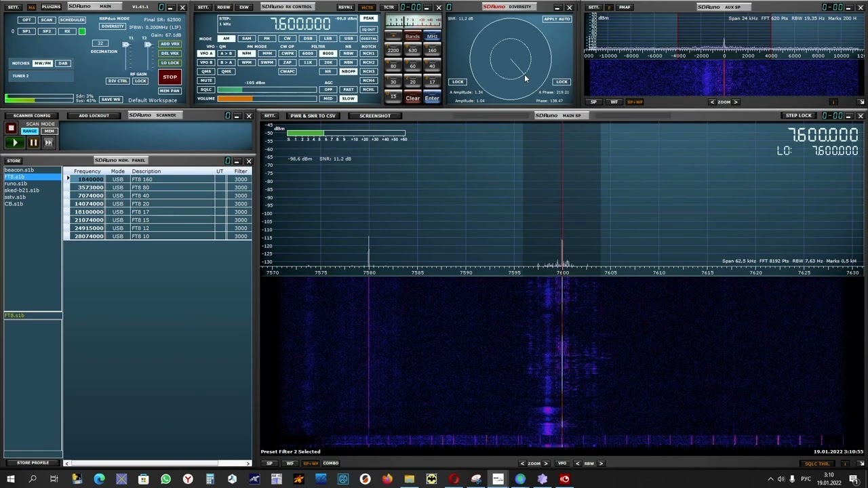Select the FT8 20 row at 14074000
This screenshot has width=868, height=488.
158,203
